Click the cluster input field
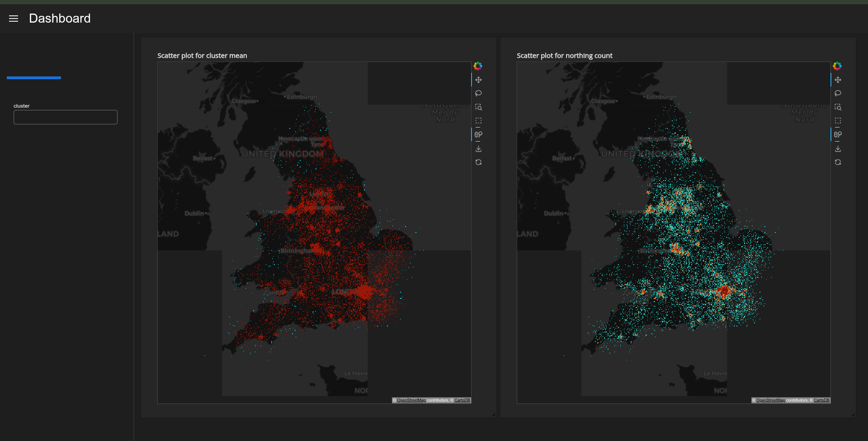868x441 pixels. 66,117
